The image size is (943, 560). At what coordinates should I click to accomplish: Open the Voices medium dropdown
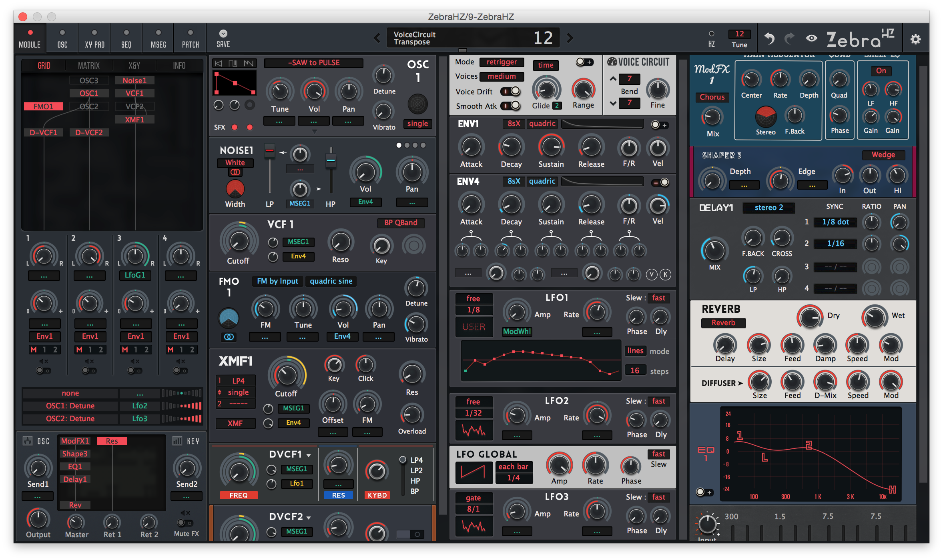point(502,76)
